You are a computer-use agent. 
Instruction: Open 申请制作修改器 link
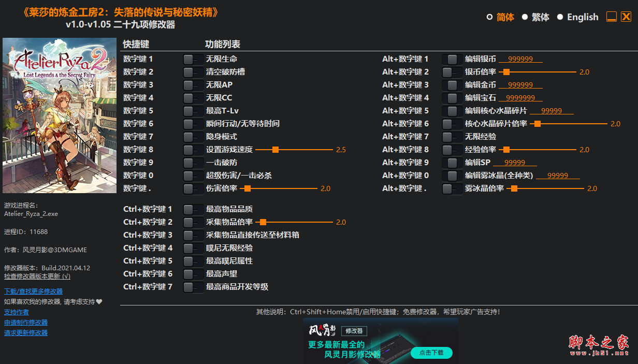(26, 323)
